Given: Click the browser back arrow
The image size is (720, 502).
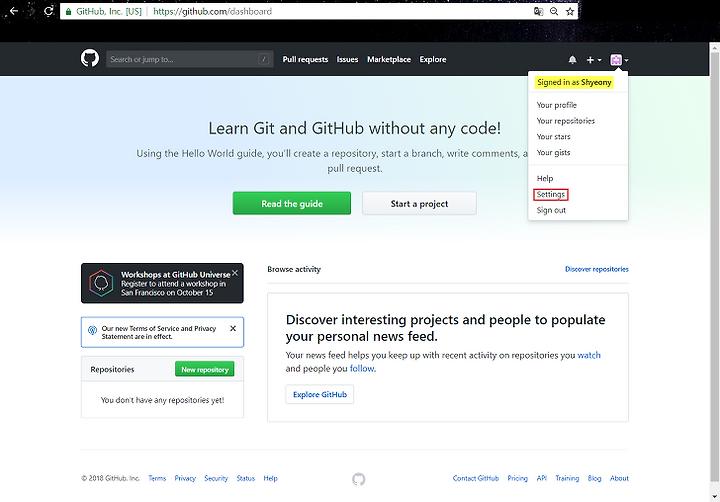Looking at the screenshot, I should 14,11.
